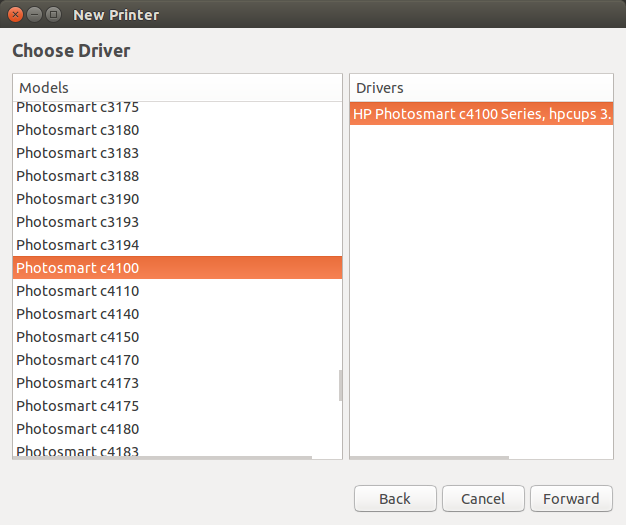Go Back to previous step
Screen dimensions: 626x525
pos(395,498)
